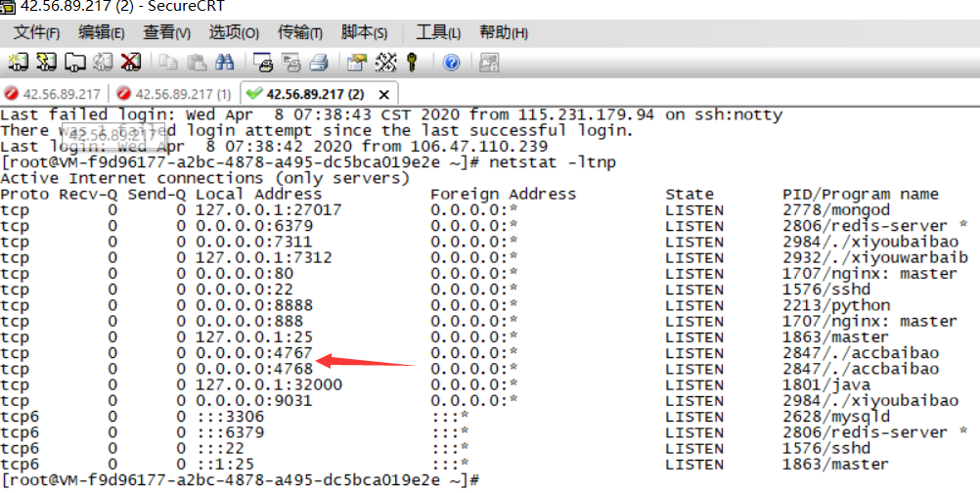Switch to the 42.56.89.217 (1) tab

[x=174, y=94]
